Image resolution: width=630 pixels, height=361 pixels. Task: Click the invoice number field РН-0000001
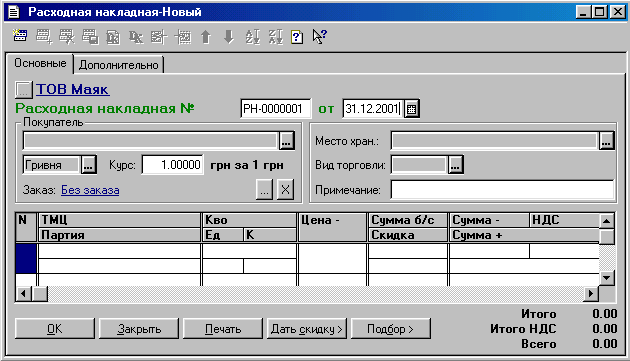click(x=275, y=109)
